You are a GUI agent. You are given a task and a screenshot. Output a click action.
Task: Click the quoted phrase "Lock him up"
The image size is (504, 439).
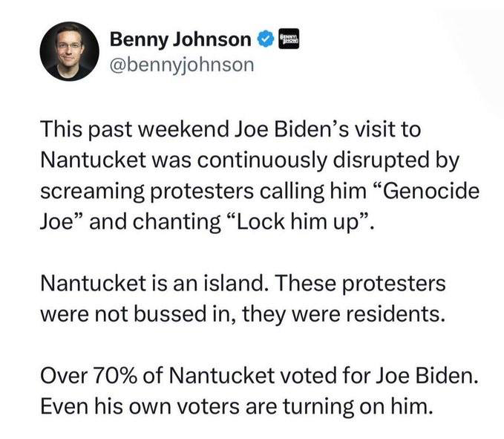pos(298,221)
